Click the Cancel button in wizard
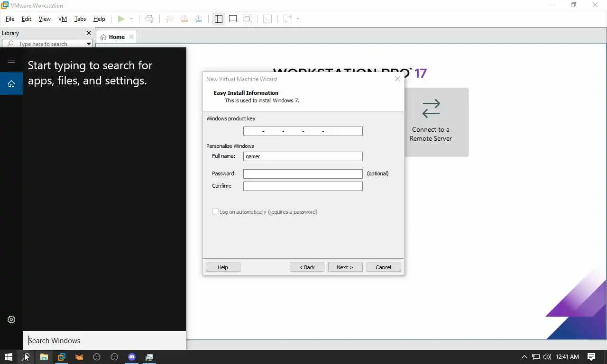The width and height of the screenshot is (607, 364). [384, 267]
